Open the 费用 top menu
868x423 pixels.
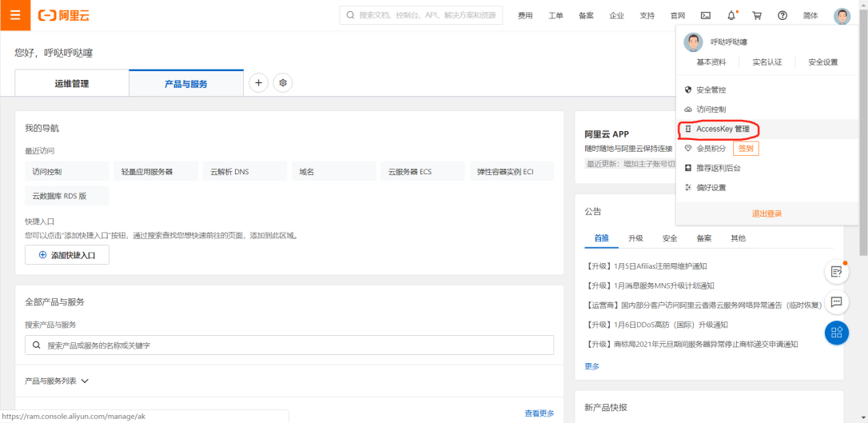tap(525, 15)
